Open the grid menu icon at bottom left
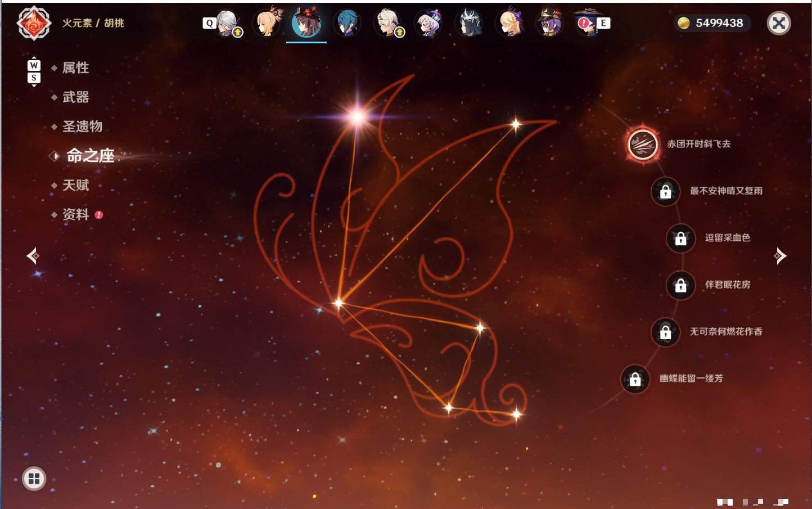Viewport: 812px width, 509px height. [34, 479]
